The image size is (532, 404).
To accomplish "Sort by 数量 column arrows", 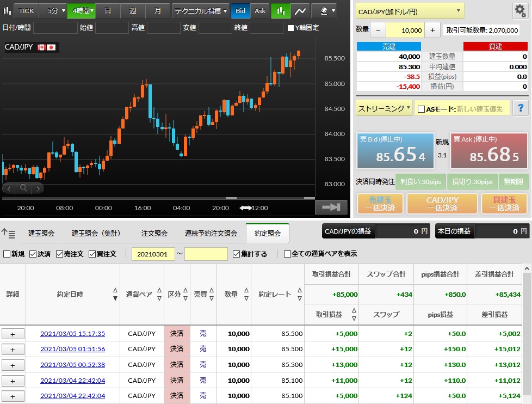I will (246, 295).
